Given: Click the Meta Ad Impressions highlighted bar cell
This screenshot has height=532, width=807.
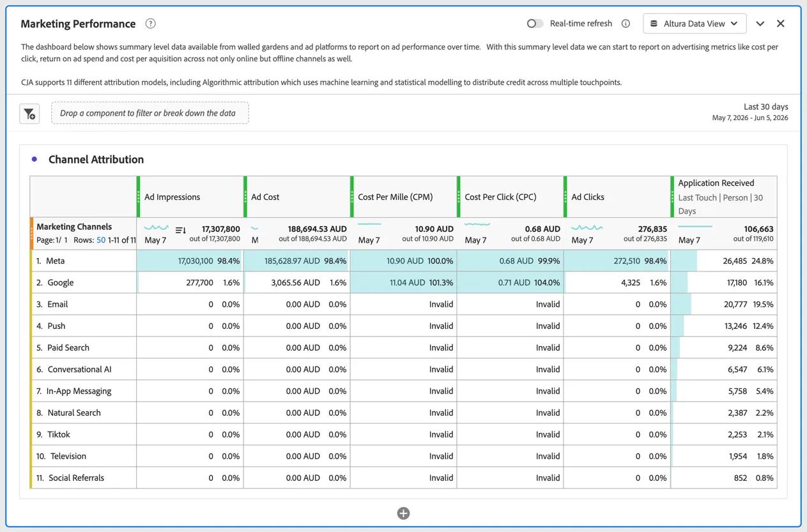Looking at the screenshot, I should coord(190,261).
